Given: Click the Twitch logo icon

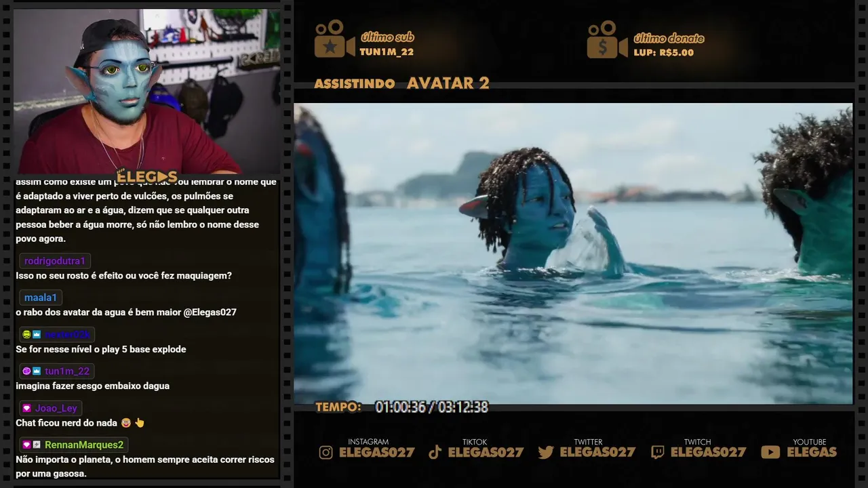Looking at the screenshot, I should pyautogui.click(x=657, y=452).
